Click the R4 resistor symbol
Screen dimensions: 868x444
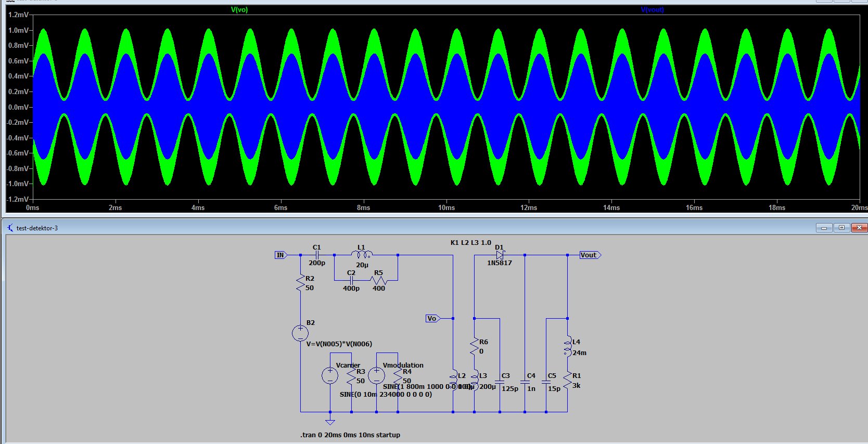[398, 376]
